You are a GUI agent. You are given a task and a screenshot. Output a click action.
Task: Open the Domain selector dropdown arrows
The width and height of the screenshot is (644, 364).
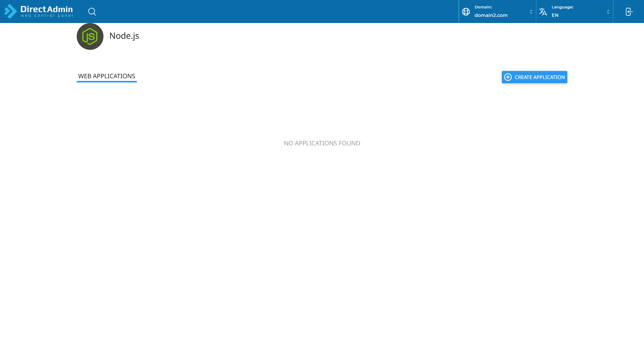531,12
